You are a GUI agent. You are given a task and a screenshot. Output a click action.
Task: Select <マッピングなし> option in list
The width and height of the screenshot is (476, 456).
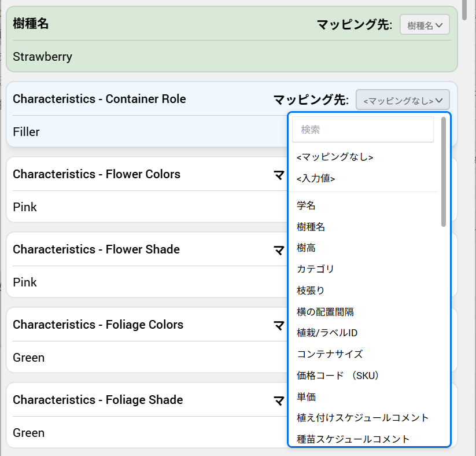[x=335, y=157]
